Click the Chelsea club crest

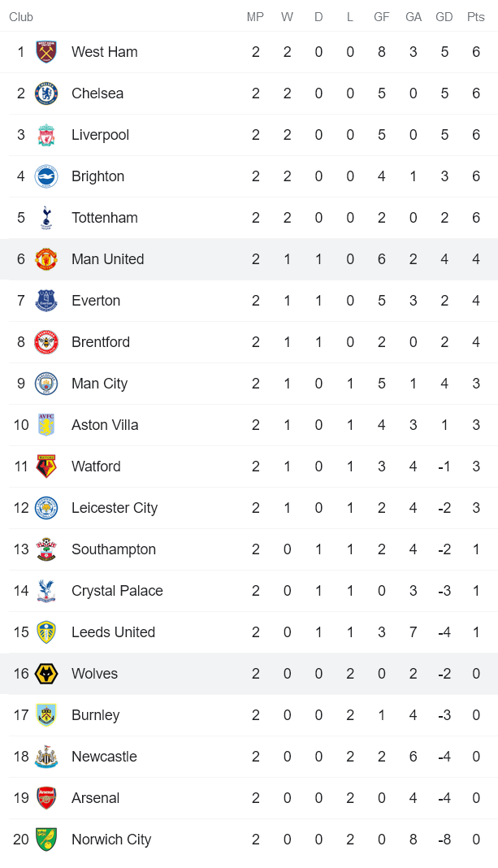point(46,93)
